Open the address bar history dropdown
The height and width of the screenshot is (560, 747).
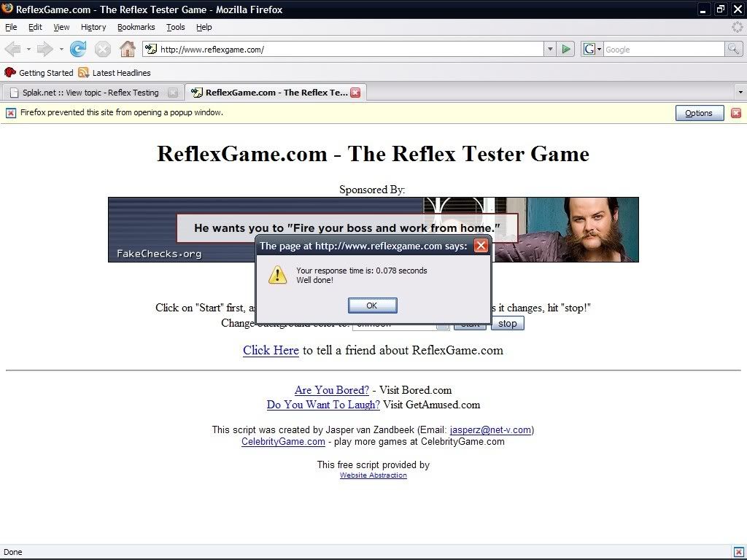pyautogui.click(x=550, y=49)
